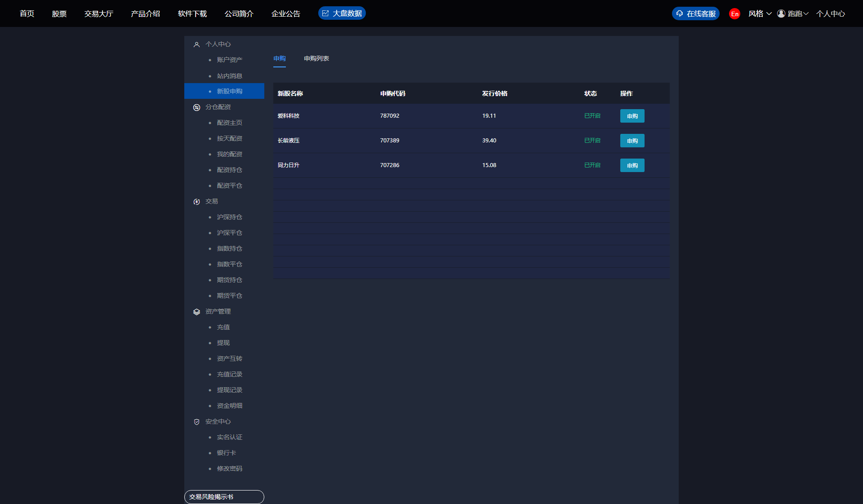Screen dimensions: 863x504
Task: Switch to the 申购列表 tab
Action: tap(316, 58)
